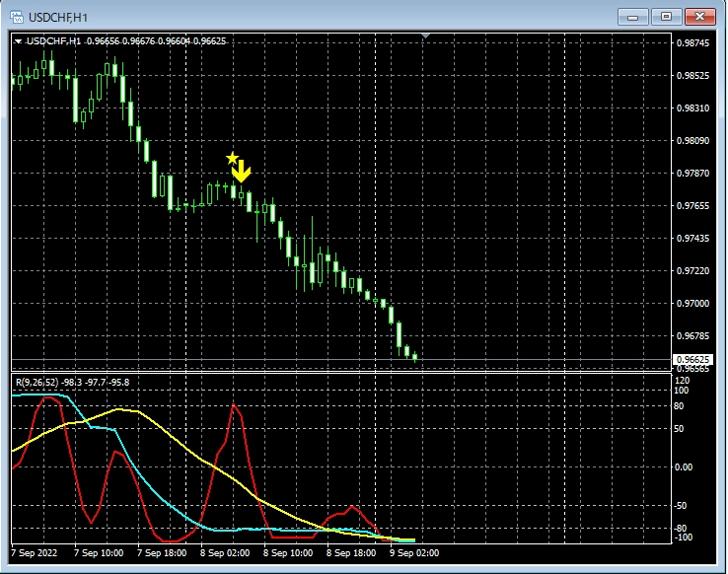Click the 7 Sep 10:00 time label
The height and width of the screenshot is (574, 728).
pos(97,553)
